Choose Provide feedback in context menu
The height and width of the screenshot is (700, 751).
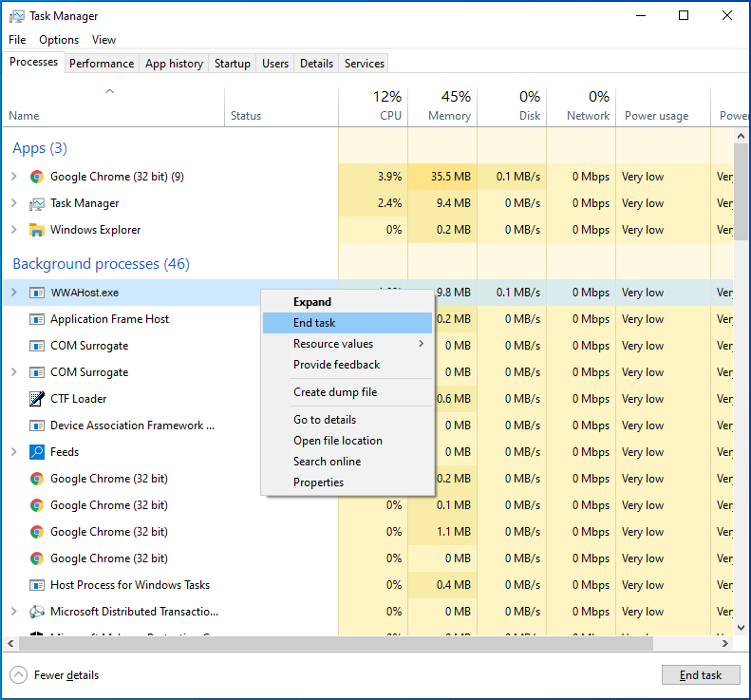(x=347, y=365)
